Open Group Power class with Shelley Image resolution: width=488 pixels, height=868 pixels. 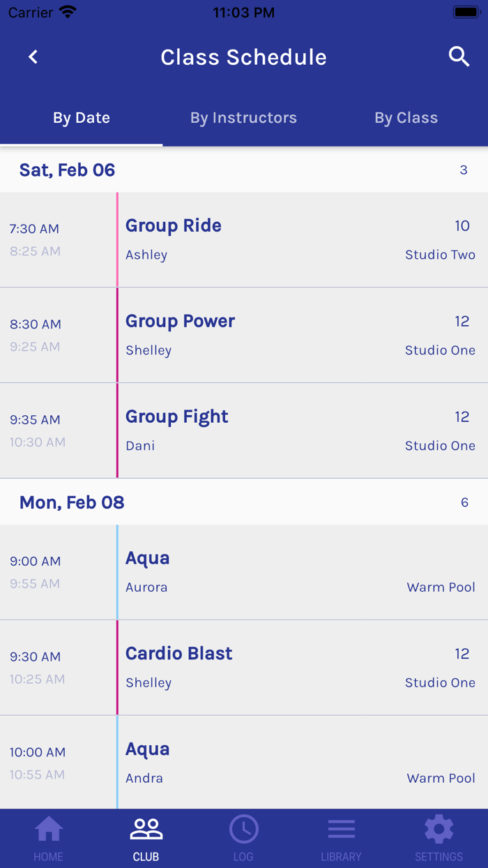(x=300, y=336)
